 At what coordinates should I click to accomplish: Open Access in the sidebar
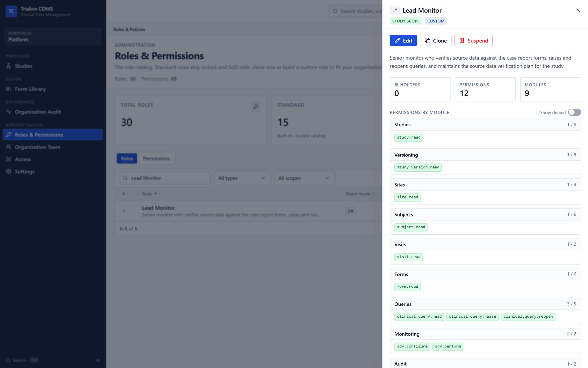point(53,159)
